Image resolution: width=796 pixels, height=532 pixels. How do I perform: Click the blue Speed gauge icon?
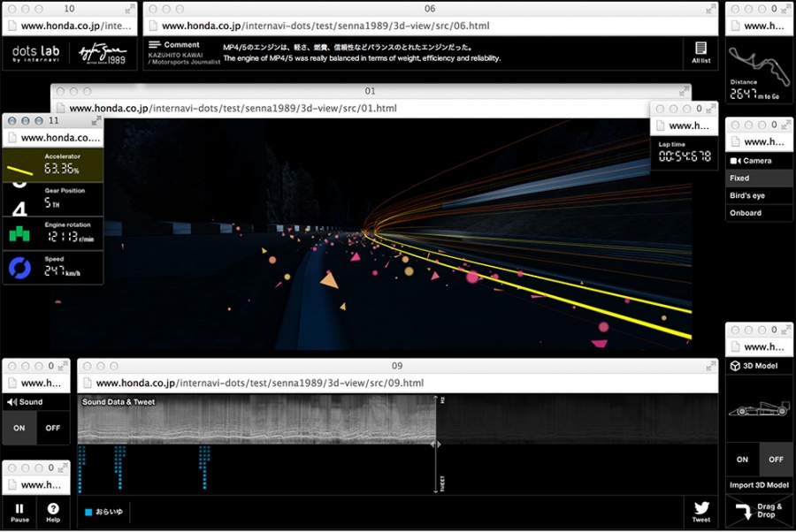pos(19,269)
